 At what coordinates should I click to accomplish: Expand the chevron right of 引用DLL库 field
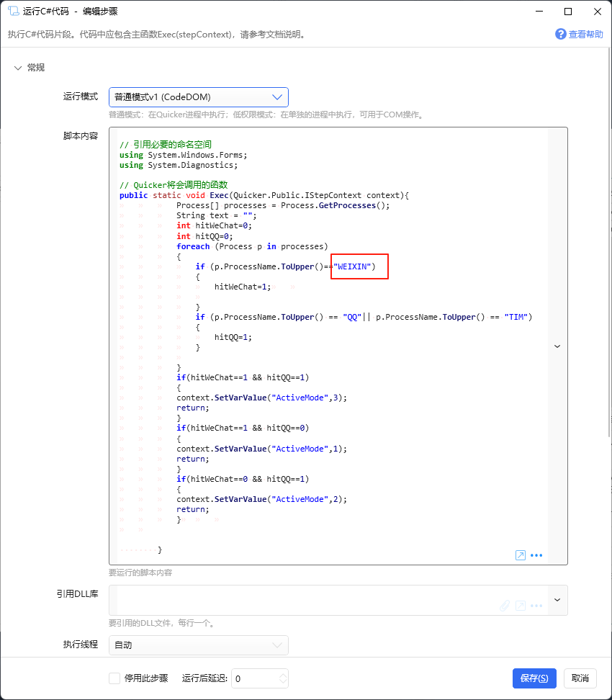coord(557,600)
